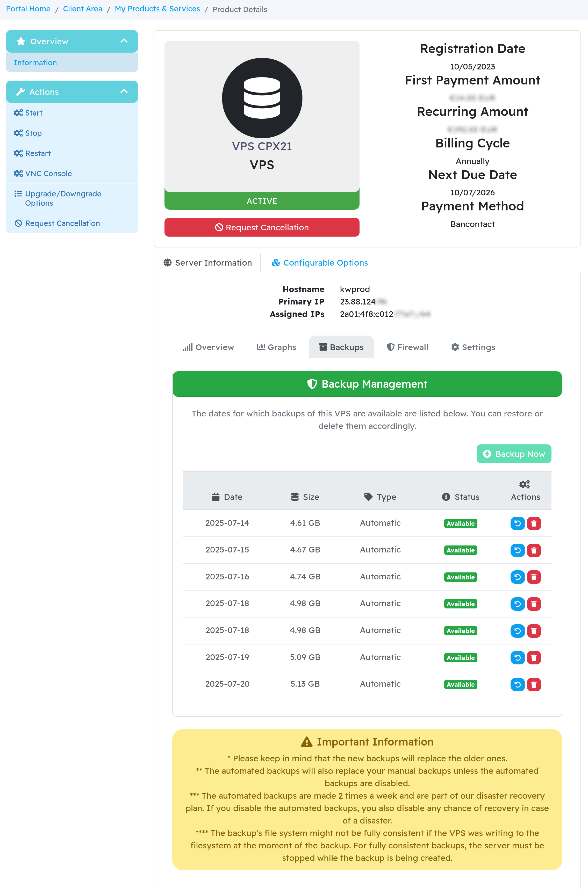Click the green Backup Now button
588x894 pixels.
(513, 454)
